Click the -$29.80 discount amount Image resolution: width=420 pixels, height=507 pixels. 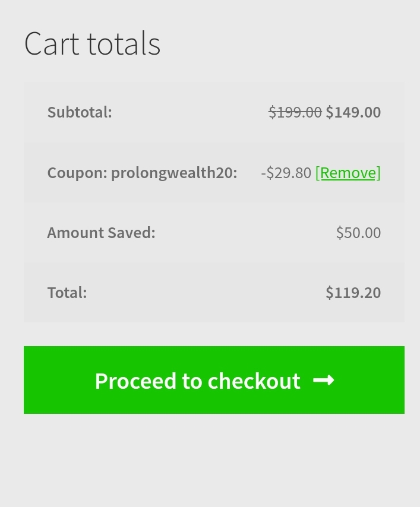click(x=286, y=173)
